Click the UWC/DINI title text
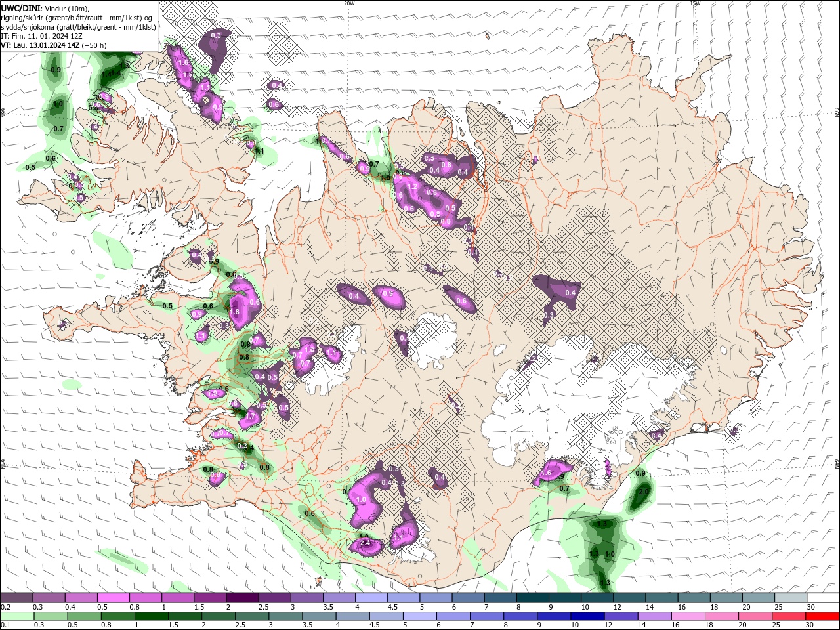The width and height of the screenshot is (840, 630). [21, 7]
